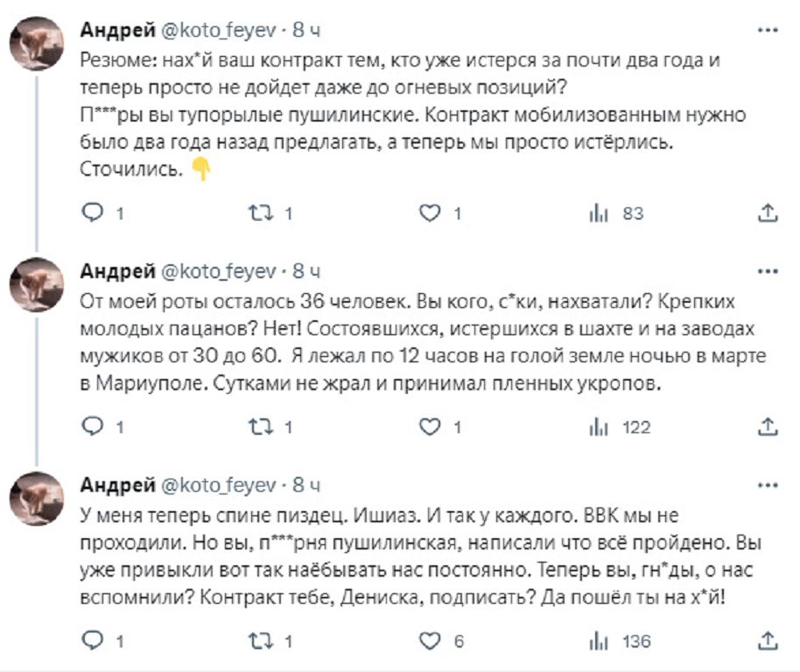Reply to the tweet mentioning Мариуполе
Screen dimensions: 800x672
[91, 427]
